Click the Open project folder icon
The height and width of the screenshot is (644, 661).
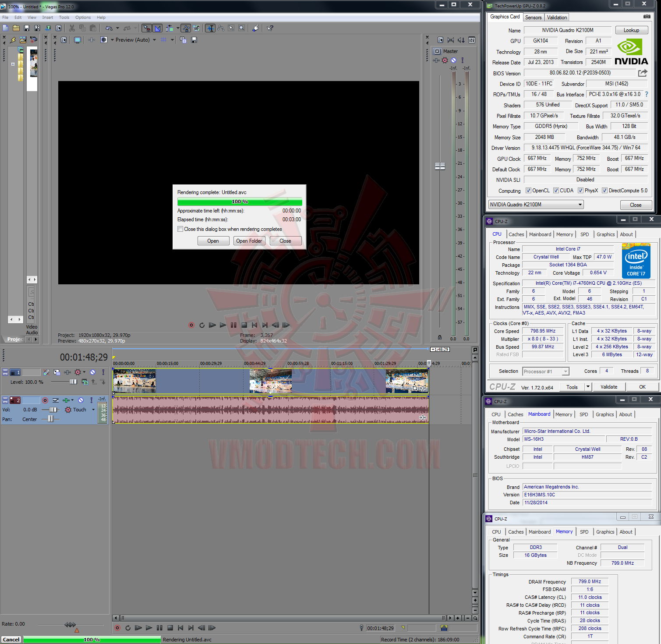pos(16,28)
